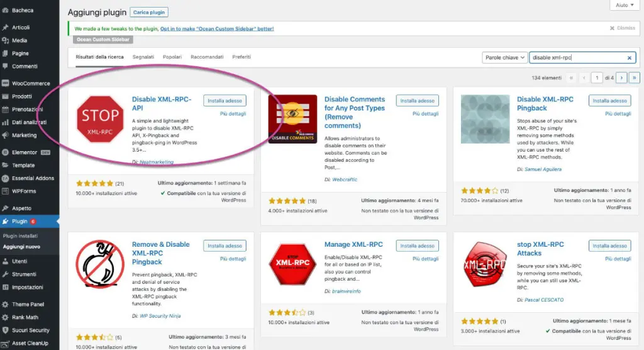Click the Theme Panel gear icon
This screenshot has width=644, height=350.
pyautogui.click(x=5, y=304)
